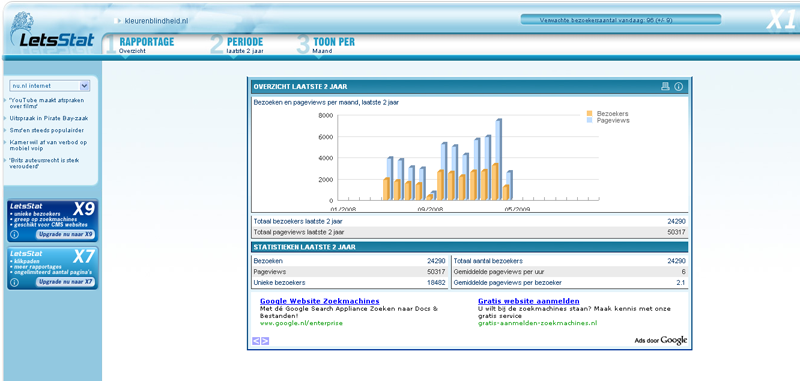Image resolution: width=800 pixels, height=381 pixels.
Task: Go to previous ad with left arrow
Action: click(x=256, y=341)
